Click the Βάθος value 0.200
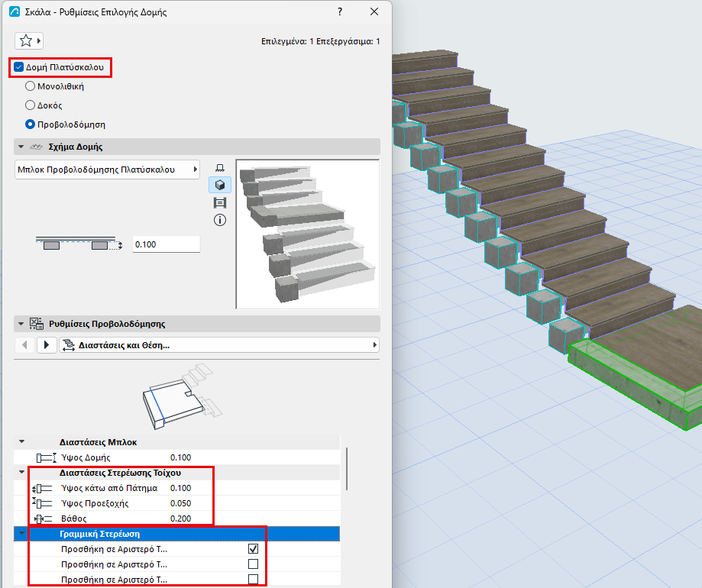 tap(181, 519)
